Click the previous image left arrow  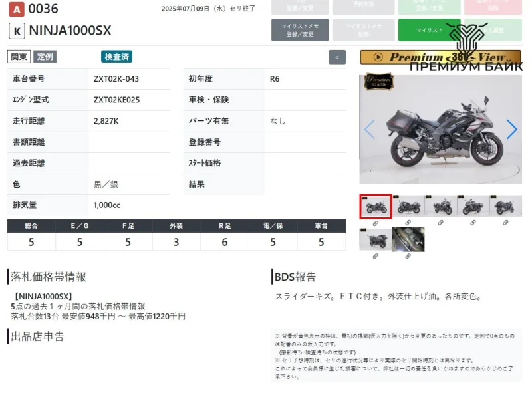[370, 129]
